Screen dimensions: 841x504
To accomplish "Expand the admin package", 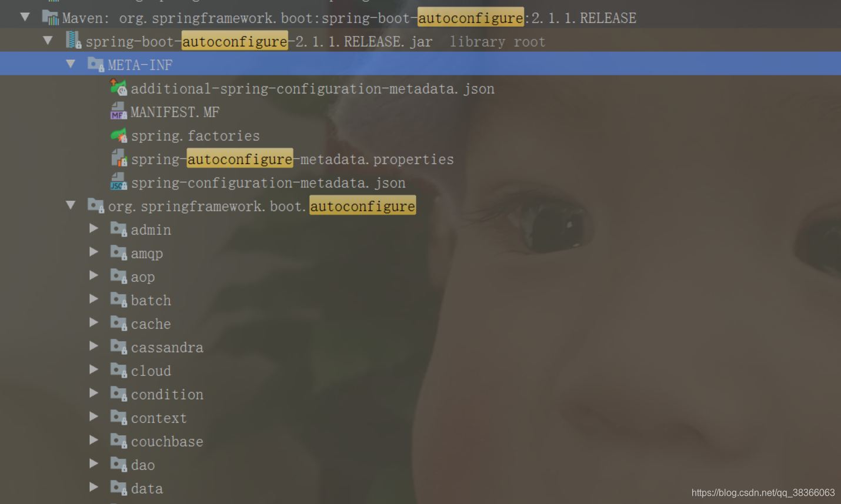I will (94, 228).
